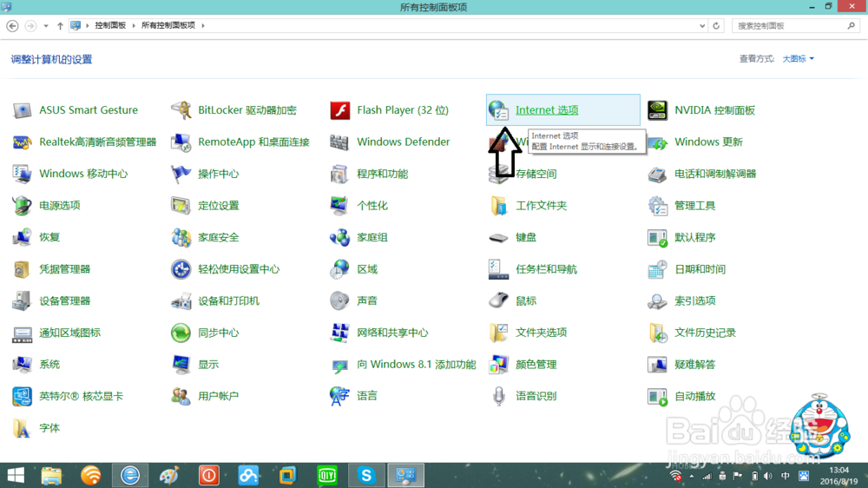Click the 轻松使用设置中心 link

point(239,269)
